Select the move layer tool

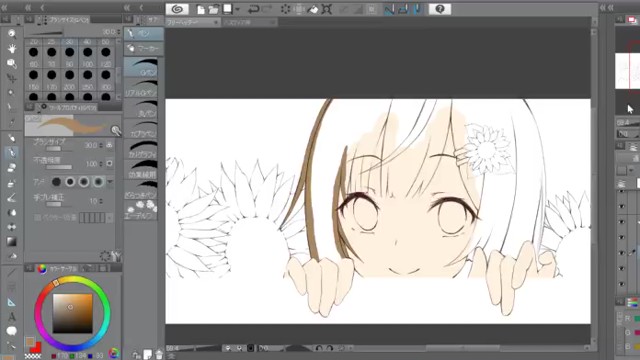pos(11,78)
